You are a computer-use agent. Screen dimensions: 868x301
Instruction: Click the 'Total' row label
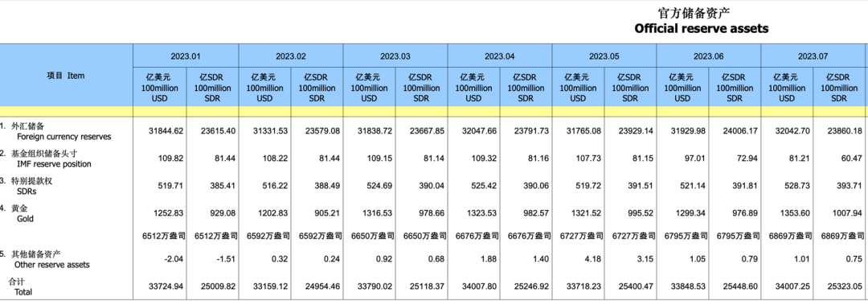tap(23, 291)
